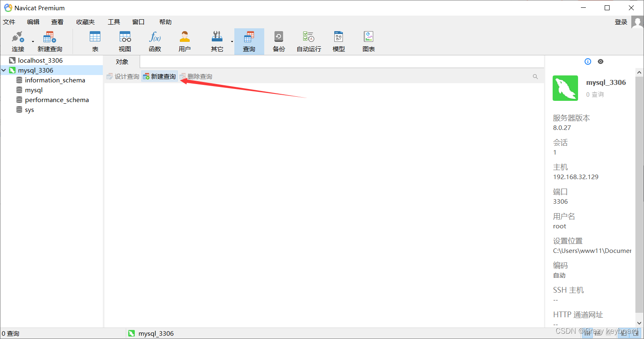Click the mysql_3306 green dolphin thumbnail
This screenshot has width=644, height=339.
pyautogui.click(x=565, y=88)
